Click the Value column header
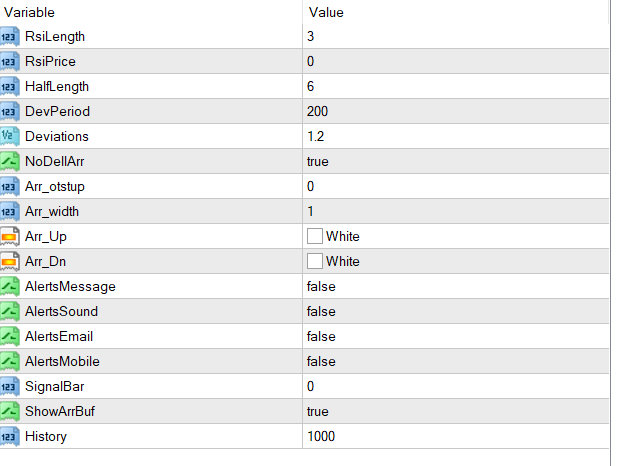This screenshot has height=466, width=618. tap(327, 12)
